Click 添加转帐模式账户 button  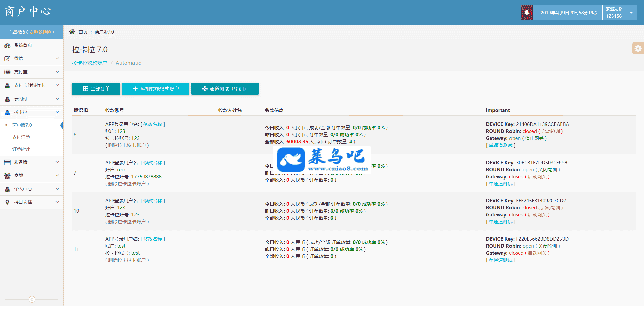pyautogui.click(x=155, y=89)
